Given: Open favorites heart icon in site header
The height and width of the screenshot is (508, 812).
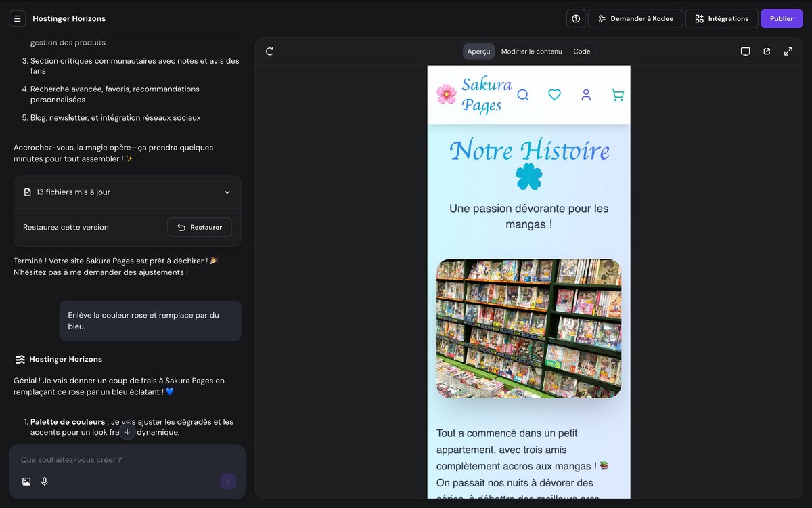Looking at the screenshot, I should click(x=554, y=95).
